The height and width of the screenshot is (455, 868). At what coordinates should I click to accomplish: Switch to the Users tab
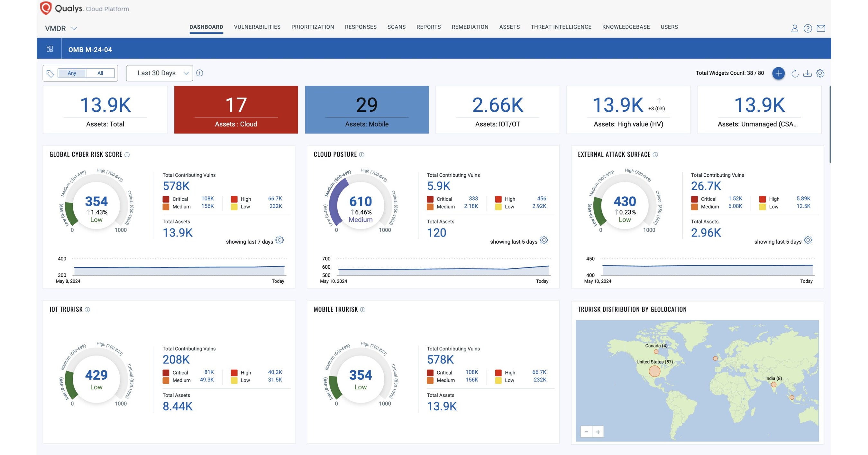tap(669, 27)
